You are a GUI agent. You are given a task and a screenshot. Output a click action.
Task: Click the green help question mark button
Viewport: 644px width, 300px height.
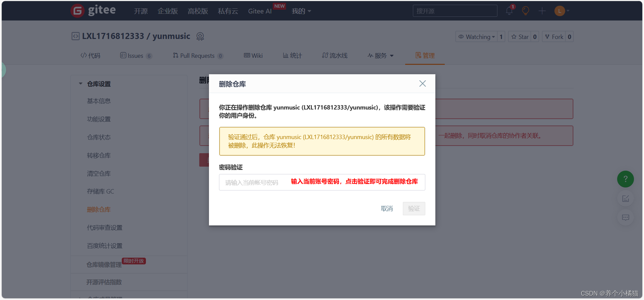[626, 179]
